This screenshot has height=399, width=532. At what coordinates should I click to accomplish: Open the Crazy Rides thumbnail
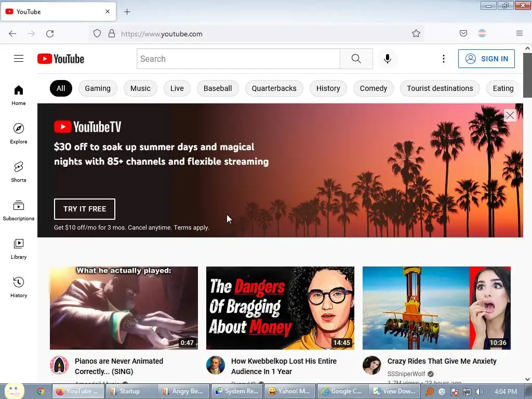pyautogui.click(x=436, y=308)
